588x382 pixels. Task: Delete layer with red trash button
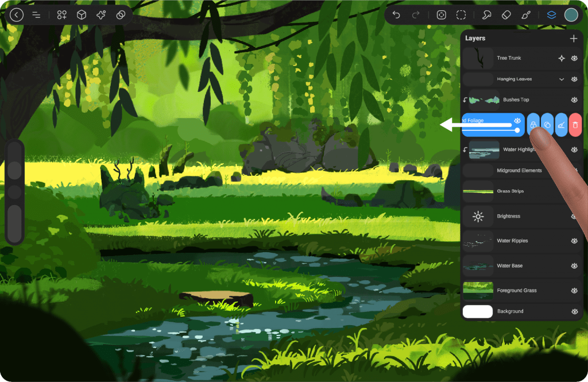(x=575, y=125)
